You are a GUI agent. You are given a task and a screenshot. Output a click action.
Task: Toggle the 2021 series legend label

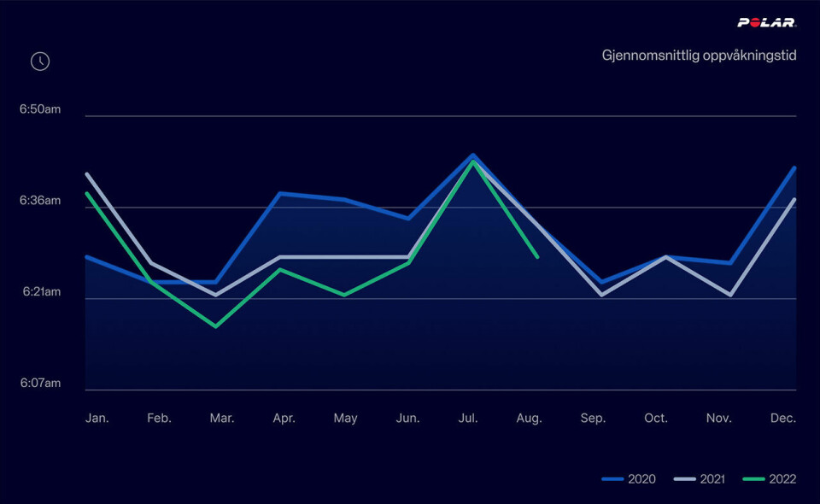pyautogui.click(x=712, y=479)
